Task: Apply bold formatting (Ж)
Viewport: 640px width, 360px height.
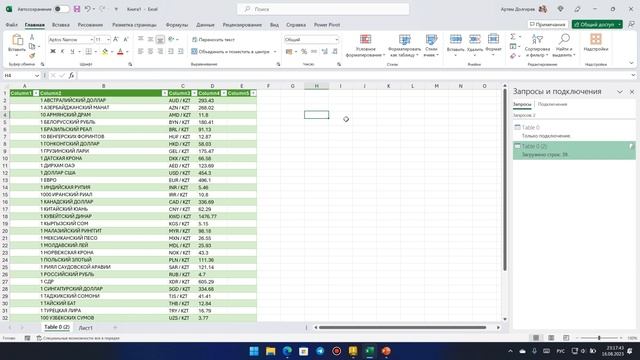Action: click(x=53, y=52)
